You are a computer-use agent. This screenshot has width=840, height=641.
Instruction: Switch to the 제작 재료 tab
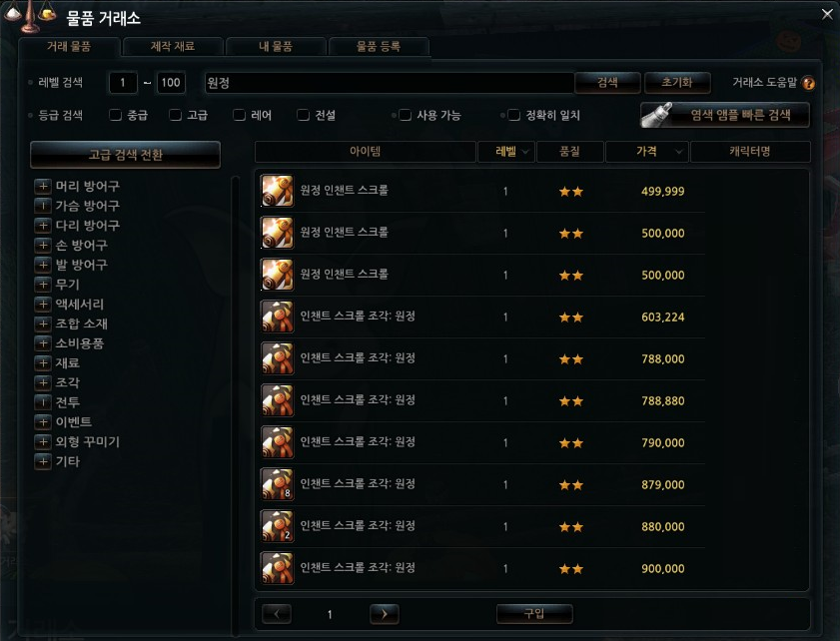(x=173, y=47)
